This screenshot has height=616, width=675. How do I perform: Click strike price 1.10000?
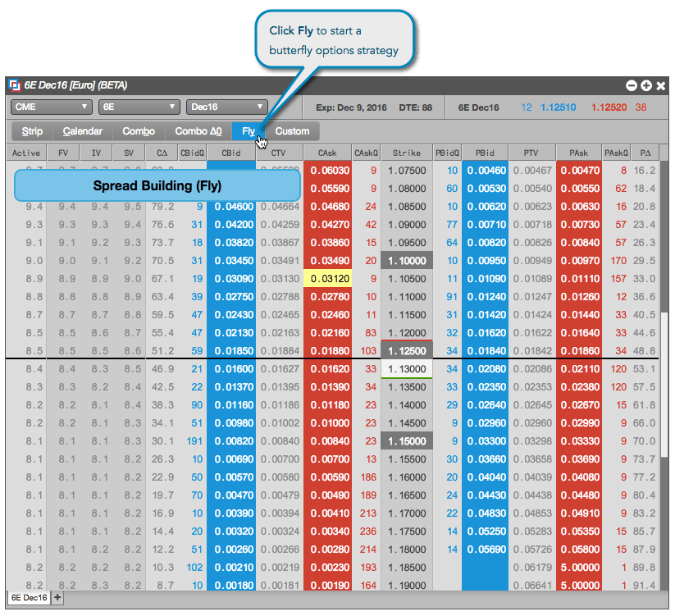(x=407, y=261)
